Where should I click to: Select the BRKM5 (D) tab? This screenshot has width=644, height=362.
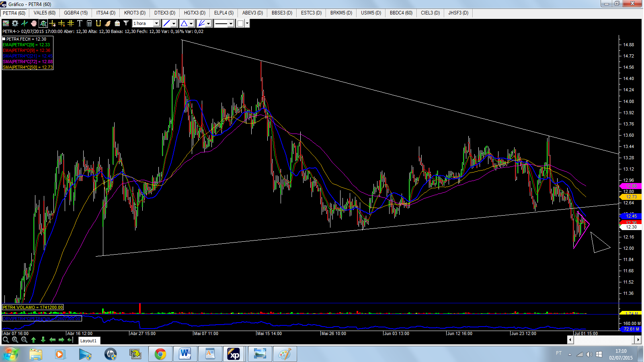pos(341,13)
